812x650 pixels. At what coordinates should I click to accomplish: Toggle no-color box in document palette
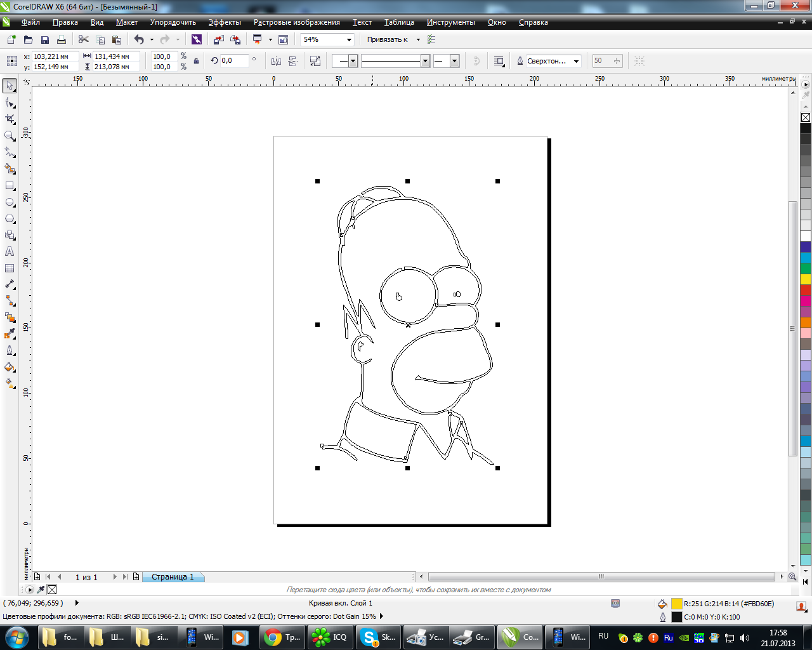click(x=52, y=590)
